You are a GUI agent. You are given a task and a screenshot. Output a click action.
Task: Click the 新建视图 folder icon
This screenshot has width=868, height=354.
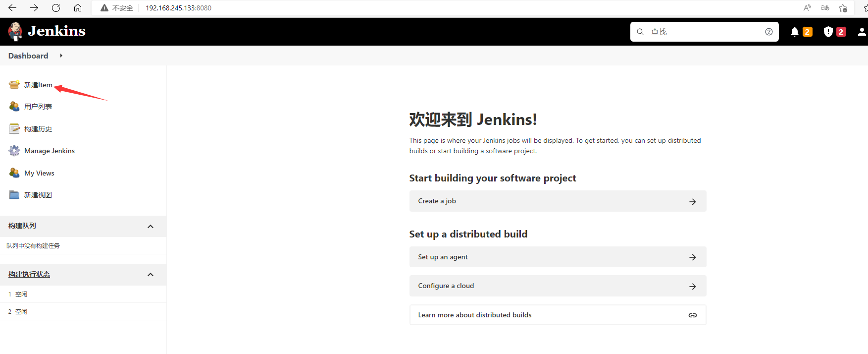[x=14, y=195]
